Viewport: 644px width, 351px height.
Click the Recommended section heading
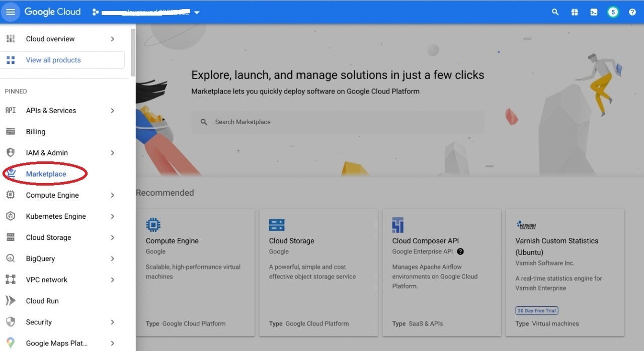pos(165,193)
